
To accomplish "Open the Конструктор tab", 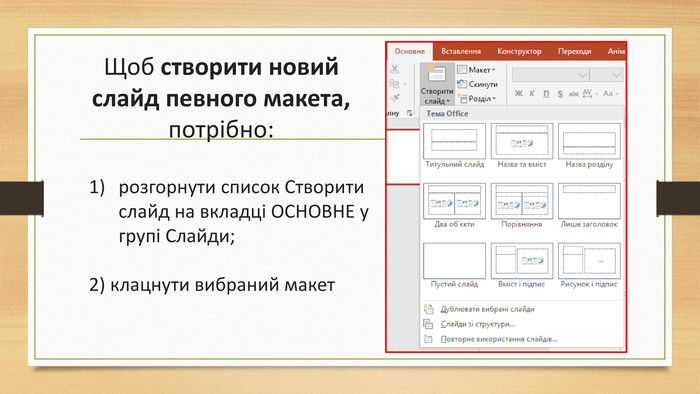I will tap(519, 51).
